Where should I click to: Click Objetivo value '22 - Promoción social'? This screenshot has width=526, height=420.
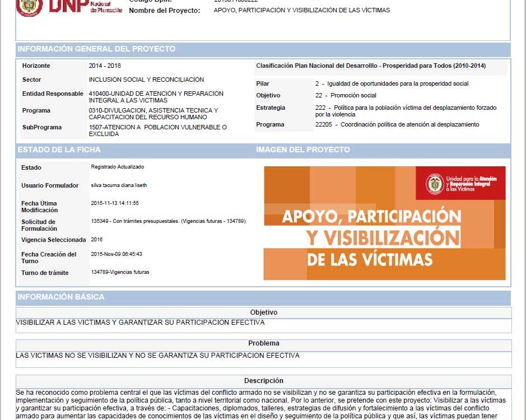(346, 95)
